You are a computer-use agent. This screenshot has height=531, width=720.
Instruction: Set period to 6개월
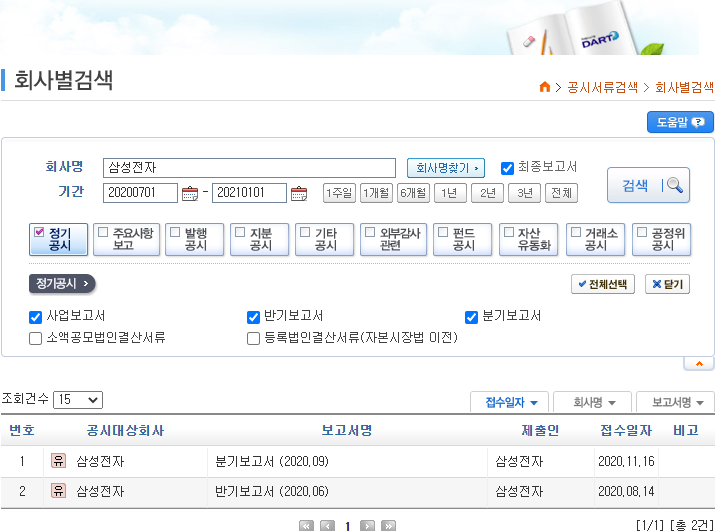coord(413,193)
